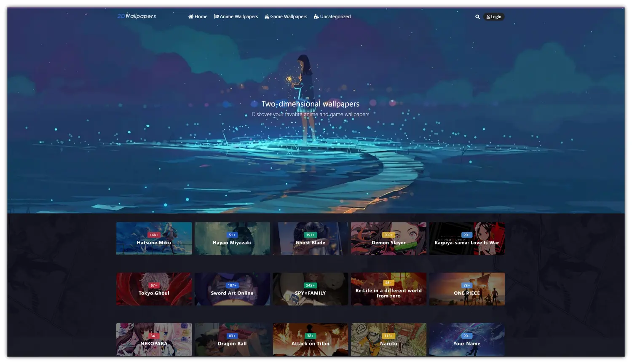This screenshot has height=364, width=632.
Task: Open the Sword Art Online card
Action: [232, 289]
